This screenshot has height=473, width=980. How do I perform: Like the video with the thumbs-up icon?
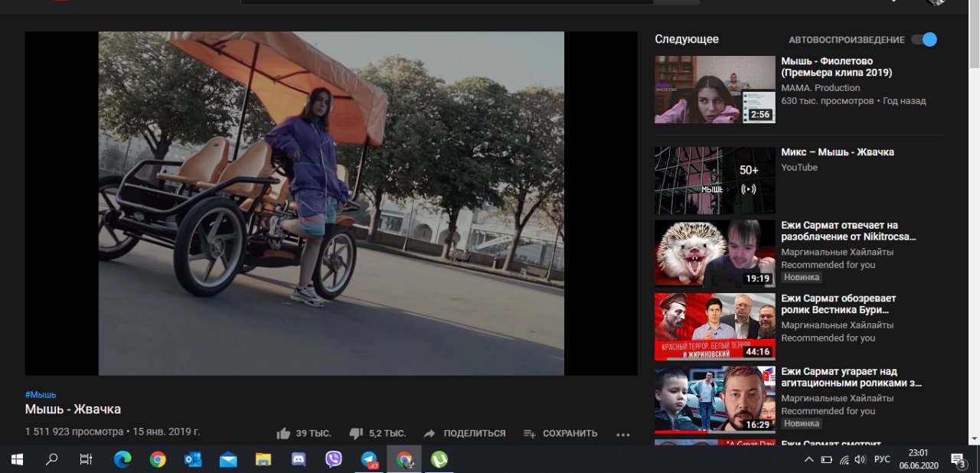coord(283,433)
